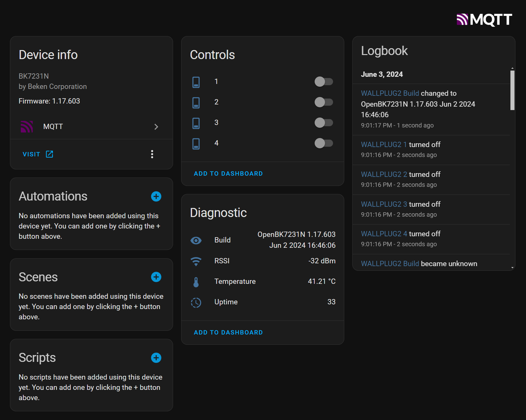Open WALLPLUG2 4 logbook link
526x420 pixels.
[384, 234]
